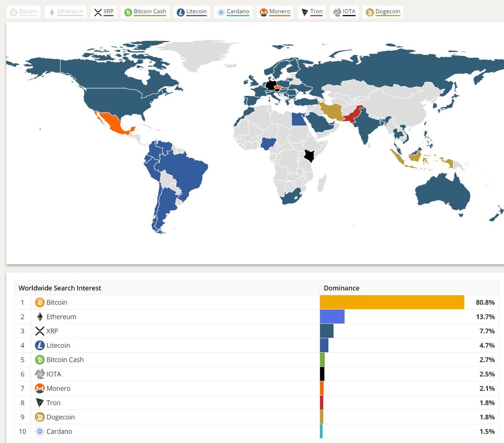Click the Litecoin name in the table
504x443 pixels.
coord(58,345)
